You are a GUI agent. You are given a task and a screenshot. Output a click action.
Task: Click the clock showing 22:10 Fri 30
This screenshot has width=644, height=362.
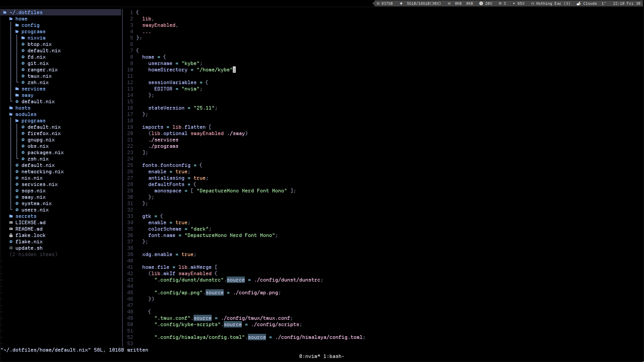(626, 3)
